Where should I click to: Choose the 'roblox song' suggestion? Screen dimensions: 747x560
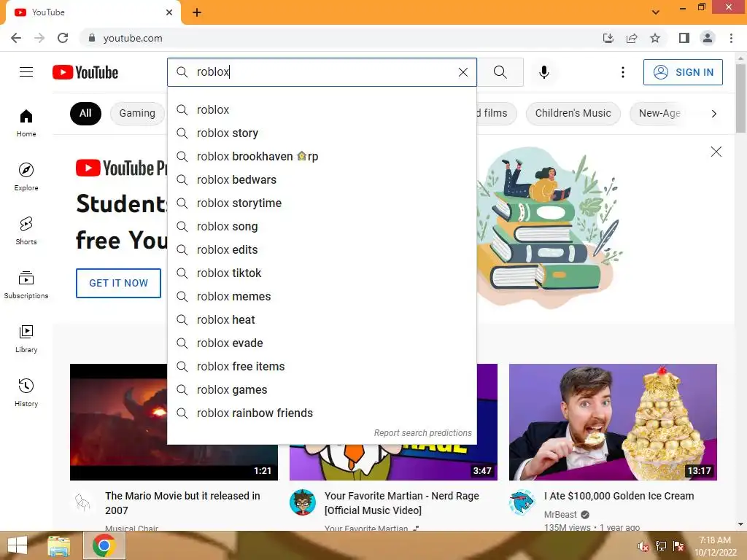tap(322, 227)
